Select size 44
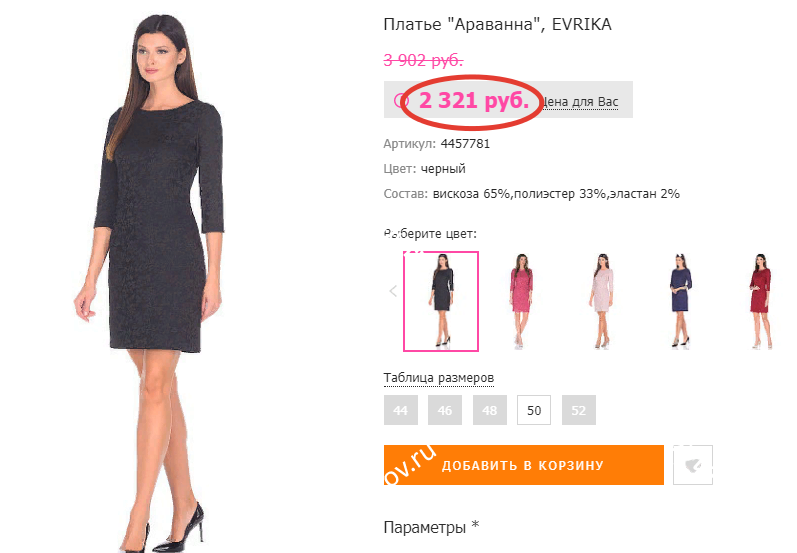Image resolution: width=797 pixels, height=553 pixels. coord(401,410)
